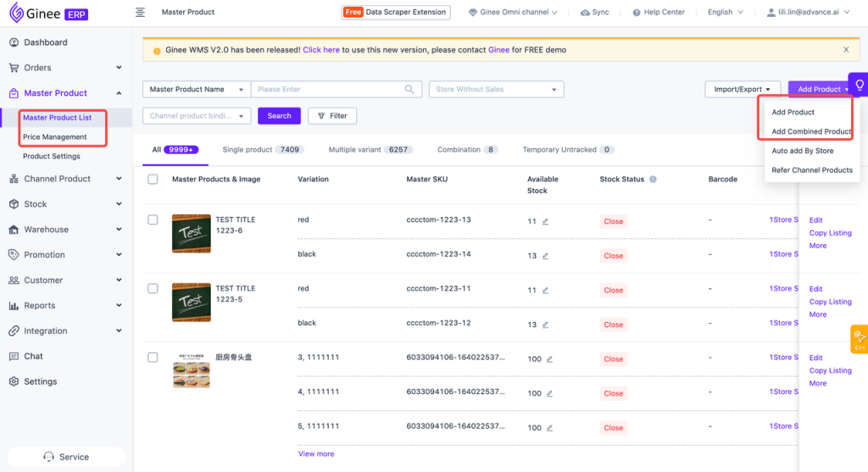Click the Sync cloud icon

[585, 12]
